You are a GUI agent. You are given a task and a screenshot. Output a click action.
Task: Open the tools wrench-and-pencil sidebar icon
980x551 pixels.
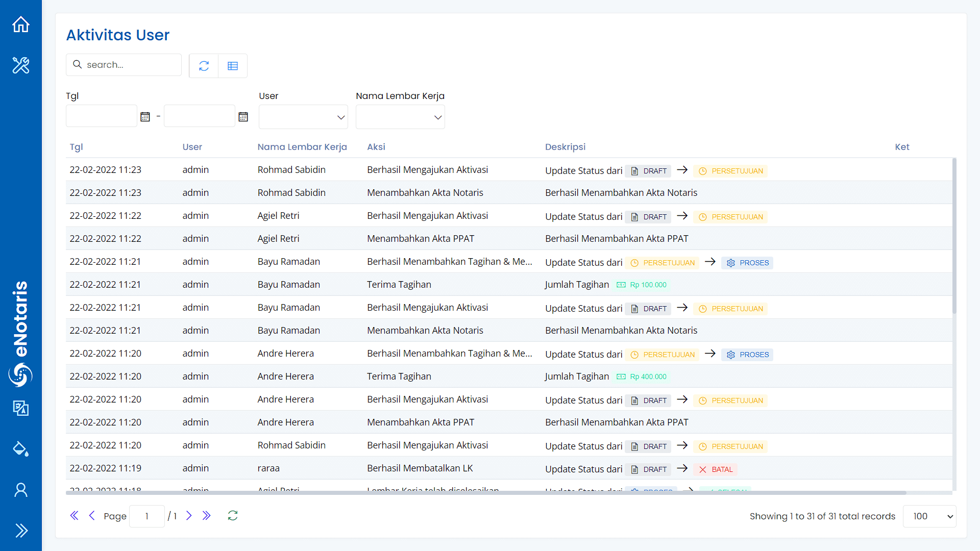click(21, 65)
